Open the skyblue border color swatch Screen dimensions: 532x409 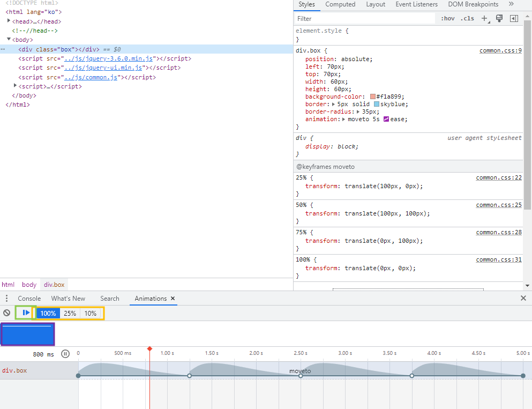[x=377, y=104]
